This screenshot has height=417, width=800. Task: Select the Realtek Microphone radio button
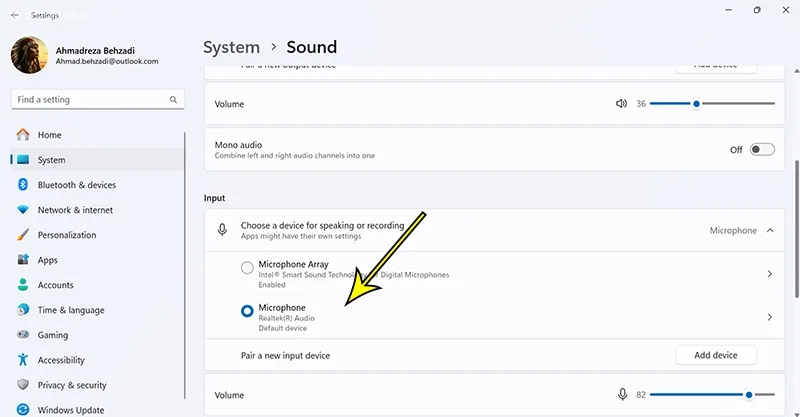pyautogui.click(x=247, y=311)
